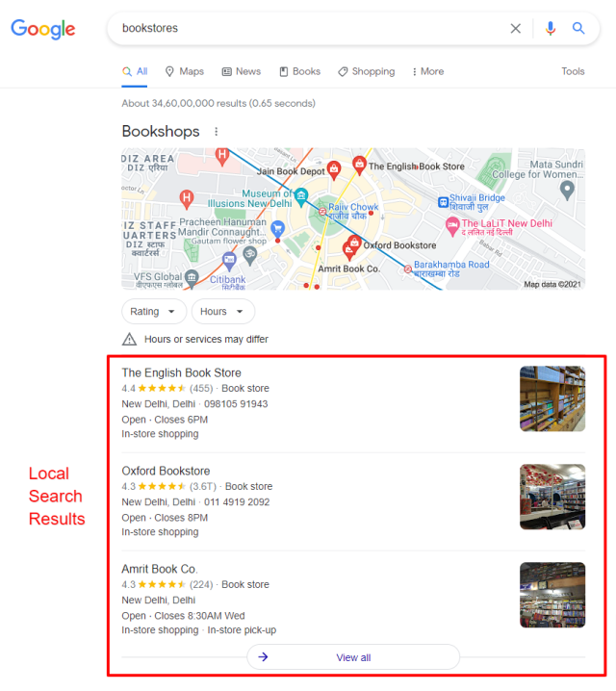Click View all bookshops button

[353, 657]
